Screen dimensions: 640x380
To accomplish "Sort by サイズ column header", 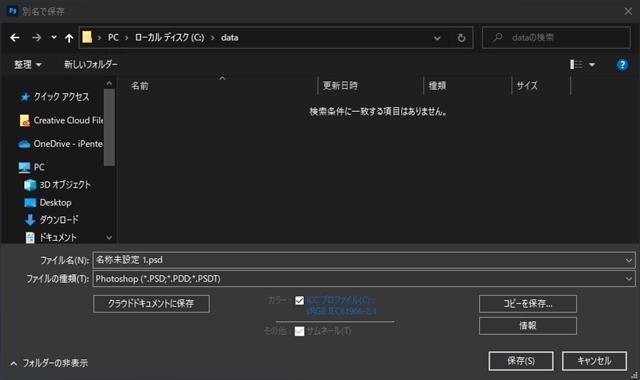I will pos(527,86).
